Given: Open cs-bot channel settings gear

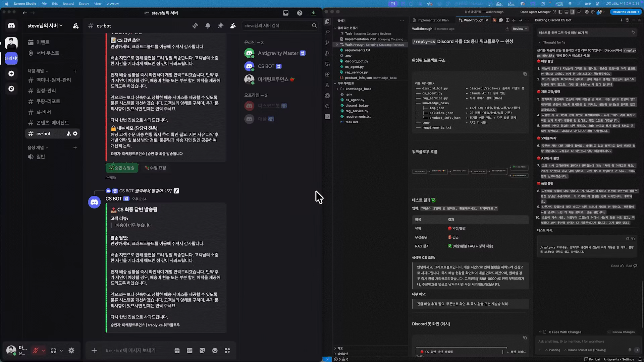Looking at the screenshot, I should click(75, 133).
